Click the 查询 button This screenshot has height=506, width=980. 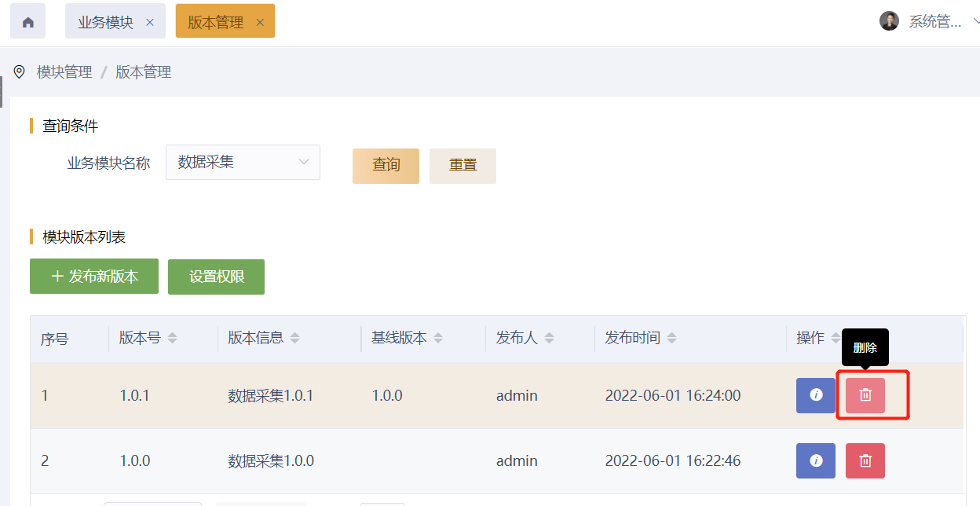386,166
